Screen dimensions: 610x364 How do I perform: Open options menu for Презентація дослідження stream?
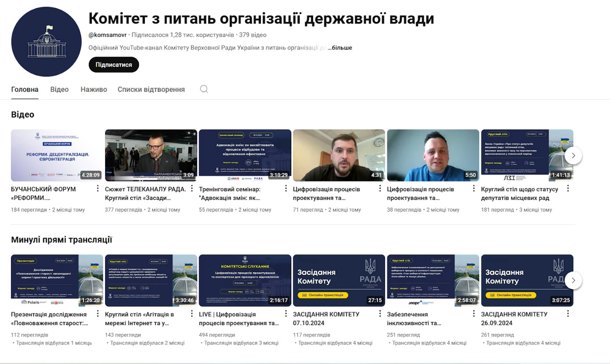pos(98,314)
